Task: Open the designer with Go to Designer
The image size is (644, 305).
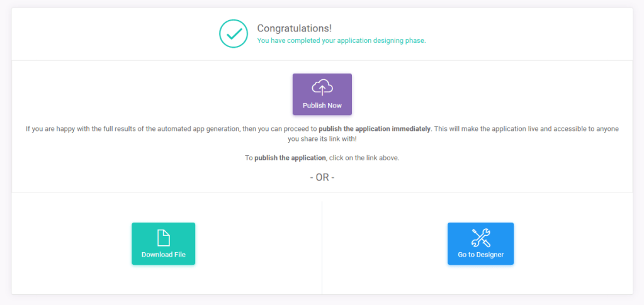Action: click(x=480, y=243)
